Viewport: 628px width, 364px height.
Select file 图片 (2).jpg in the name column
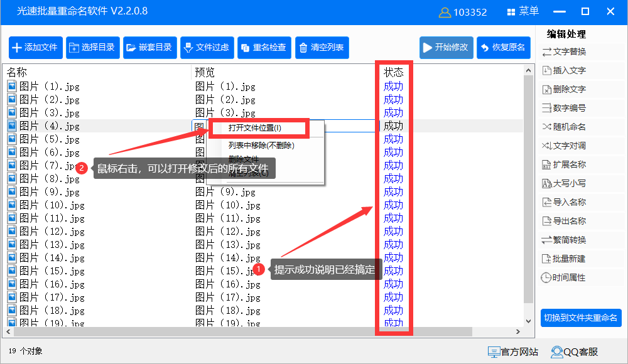(49, 100)
